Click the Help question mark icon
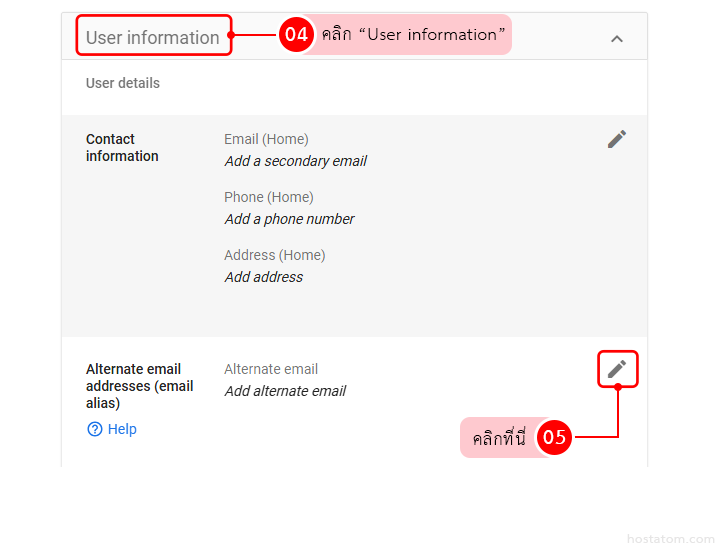The height and width of the screenshot is (549, 720). pos(95,429)
